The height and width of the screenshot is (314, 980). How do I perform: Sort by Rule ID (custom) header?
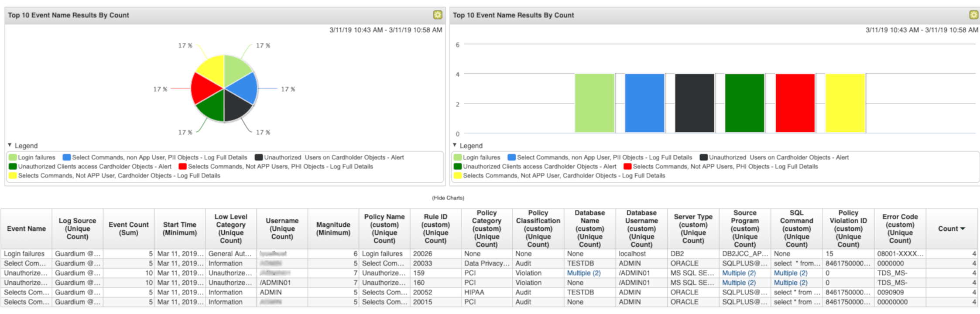pos(435,229)
